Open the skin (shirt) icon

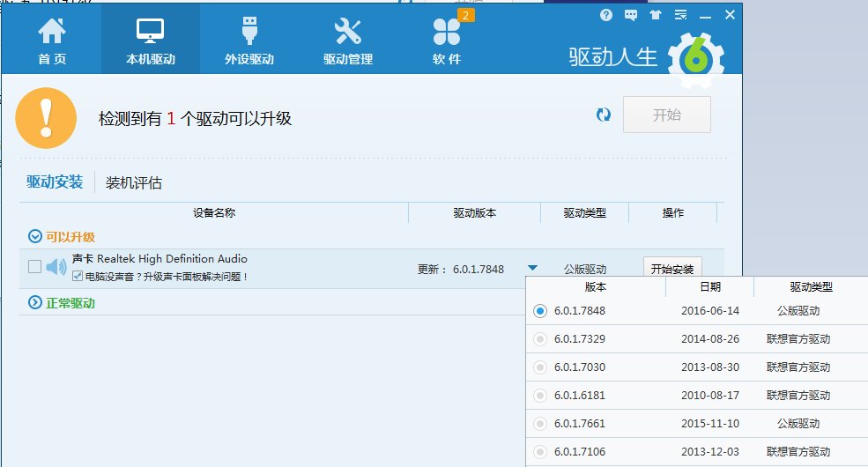pyautogui.click(x=655, y=15)
